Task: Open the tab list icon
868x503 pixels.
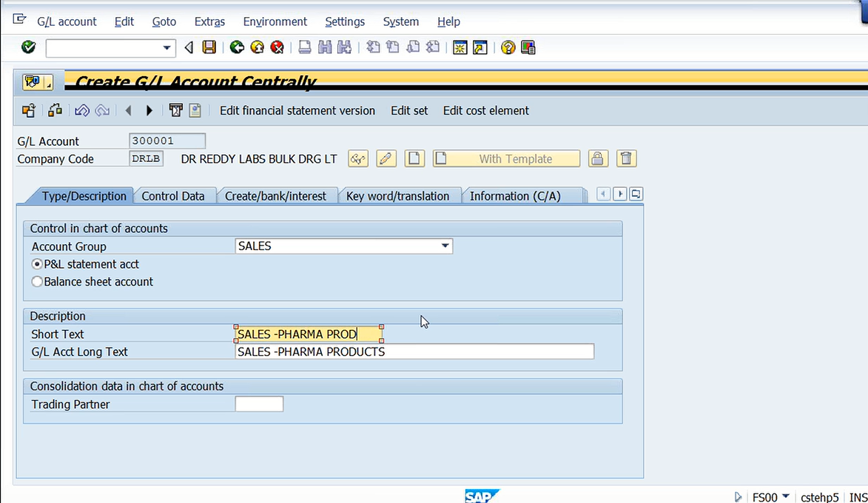Action: pos(636,195)
